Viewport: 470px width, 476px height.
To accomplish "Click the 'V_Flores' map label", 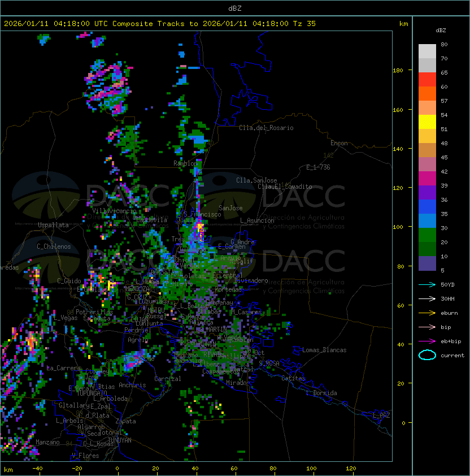I will 85,456.
